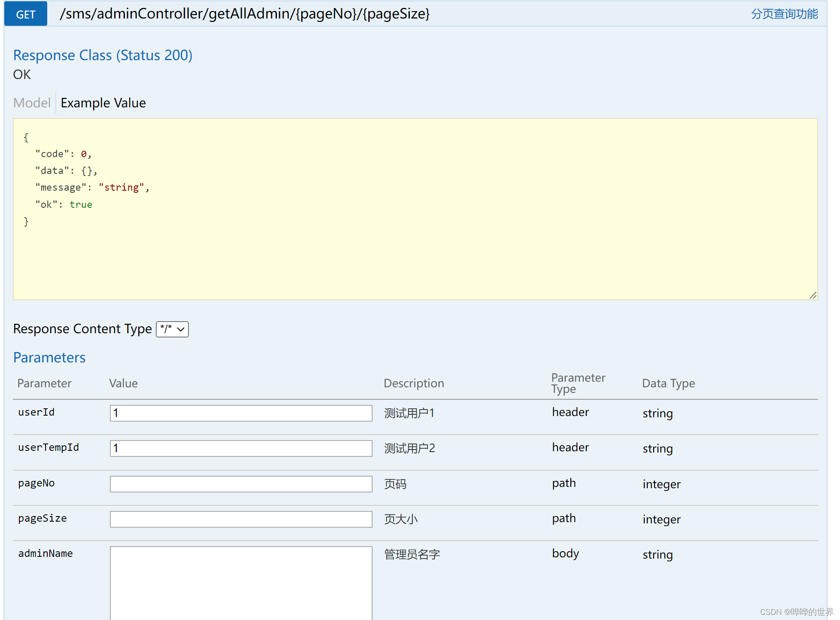The height and width of the screenshot is (620, 840).
Task: Click the example JSON response box
Action: click(415, 209)
